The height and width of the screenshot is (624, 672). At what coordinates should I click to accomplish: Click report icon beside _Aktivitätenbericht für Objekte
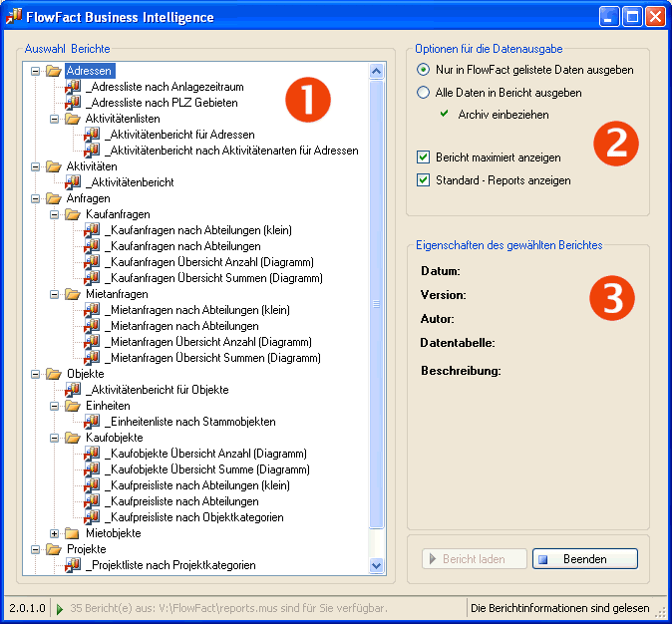[x=73, y=390]
